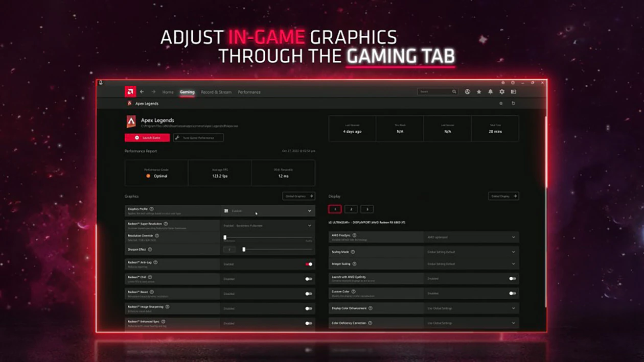
Task: Click the AMD Radeon logo icon
Action: pyautogui.click(x=130, y=92)
